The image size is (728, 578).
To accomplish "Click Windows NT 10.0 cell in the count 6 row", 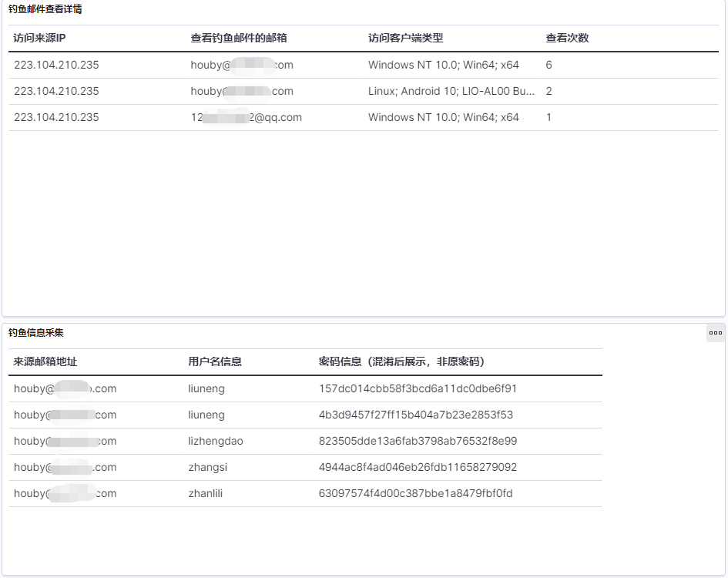I will tap(444, 65).
